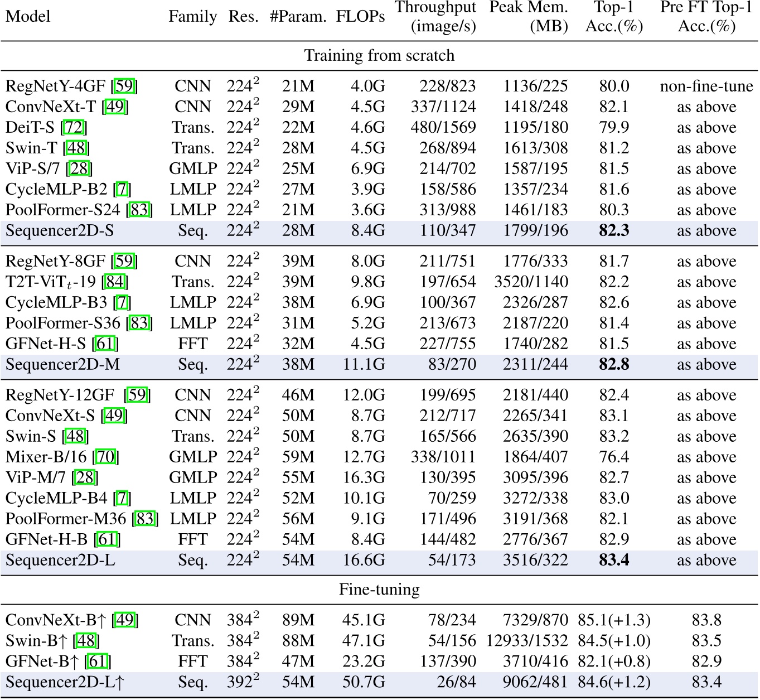Follow citation 84 next to T2T-ViT-19
This screenshot has height=700, width=760.
pyautogui.click(x=115, y=282)
